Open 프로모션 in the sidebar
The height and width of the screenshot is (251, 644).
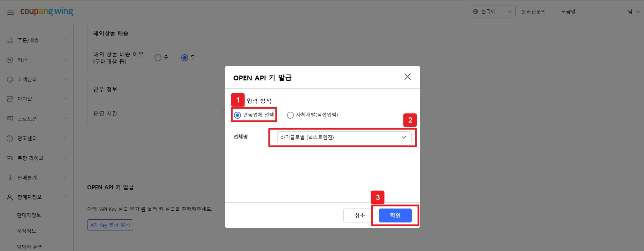[27, 119]
